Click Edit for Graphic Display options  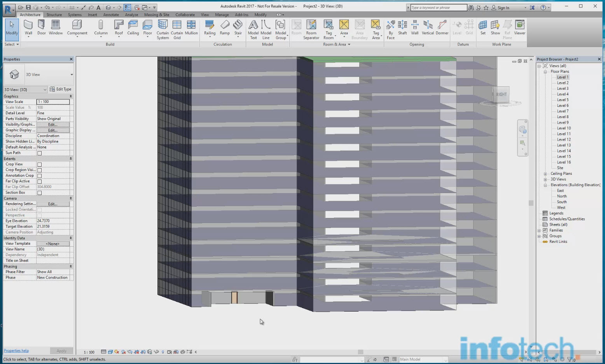point(53,131)
